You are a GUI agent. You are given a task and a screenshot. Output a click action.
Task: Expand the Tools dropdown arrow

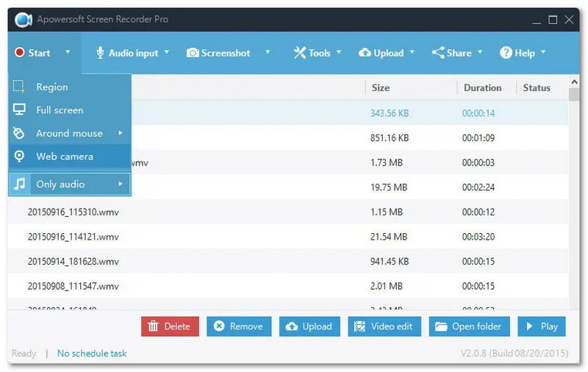[339, 51]
